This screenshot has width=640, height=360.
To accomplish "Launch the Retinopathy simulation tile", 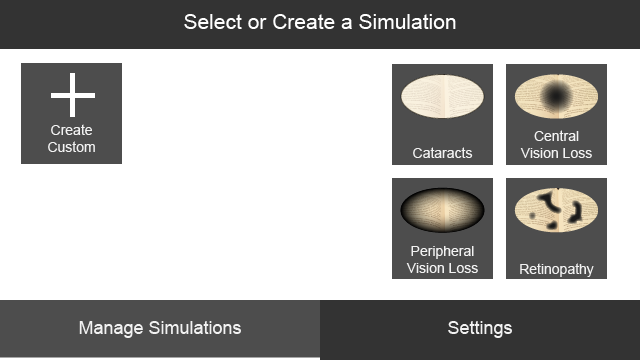I will pos(556,228).
